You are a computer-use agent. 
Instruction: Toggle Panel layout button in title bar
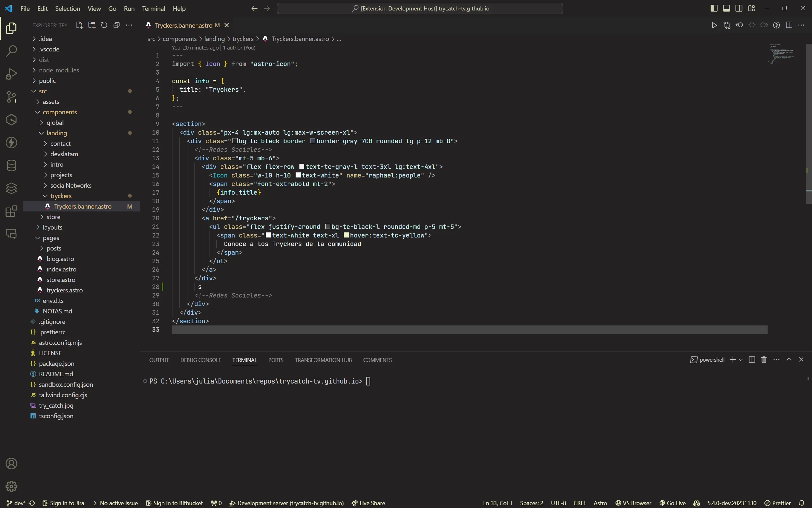pos(726,8)
